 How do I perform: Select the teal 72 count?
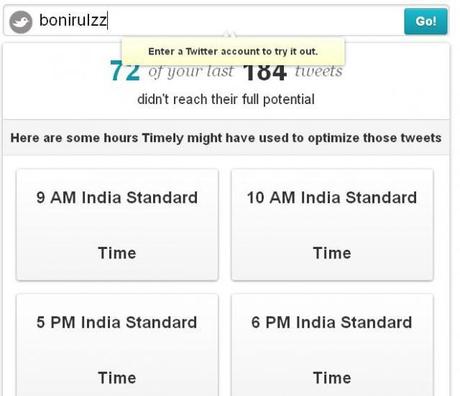coord(125,71)
